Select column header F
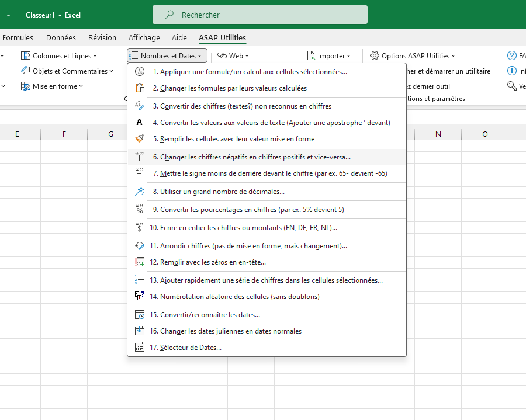The width and height of the screenshot is (526, 420). 64,134
